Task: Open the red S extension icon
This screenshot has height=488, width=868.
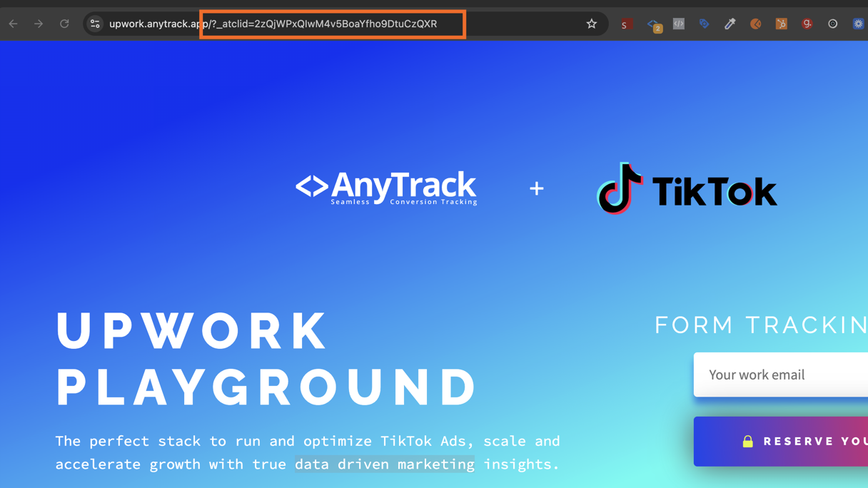Action: pos(627,24)
